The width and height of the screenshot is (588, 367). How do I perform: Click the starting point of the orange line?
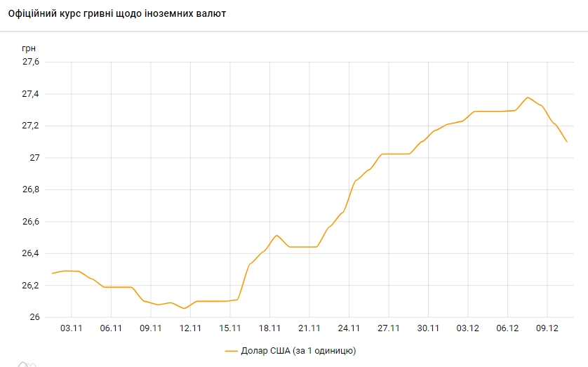(53, 273)
